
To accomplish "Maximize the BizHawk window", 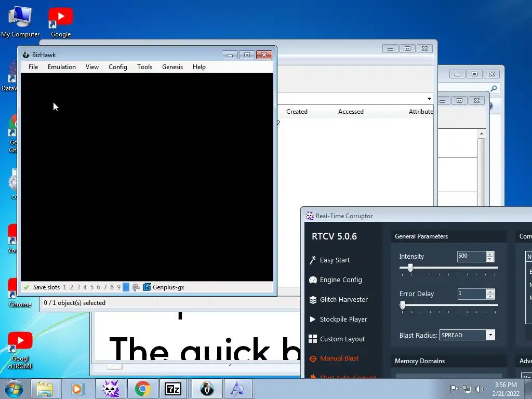I will (x=247, y=55).
